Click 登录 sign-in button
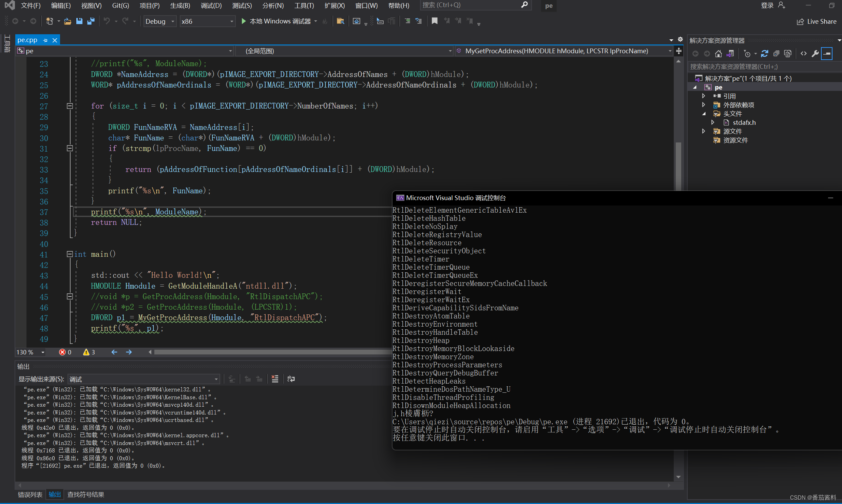 pos(767,5)
